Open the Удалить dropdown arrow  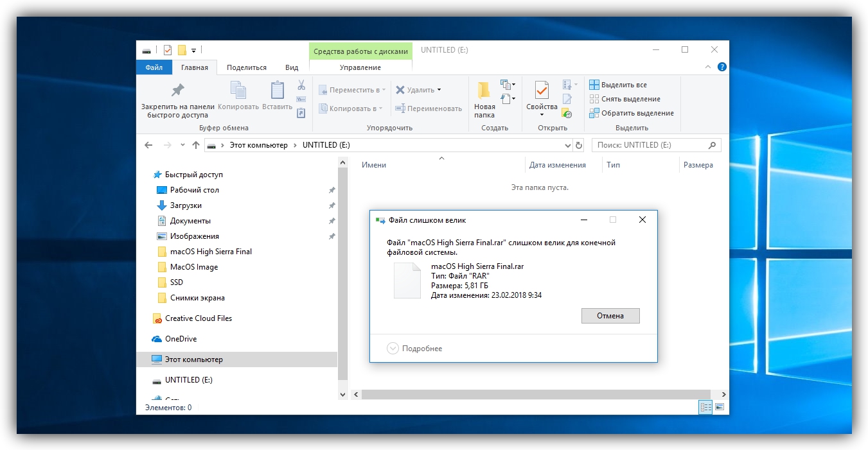(x=439, y=90)
